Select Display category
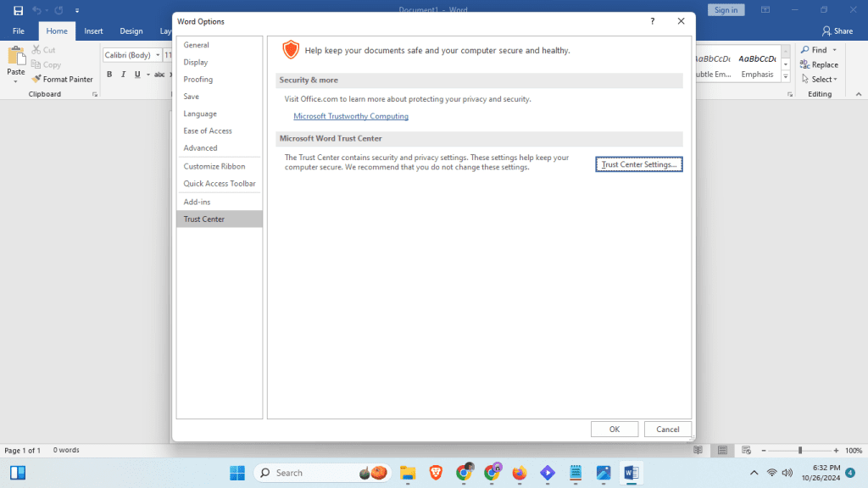This screenshot has height=488, width=868. 220,62
